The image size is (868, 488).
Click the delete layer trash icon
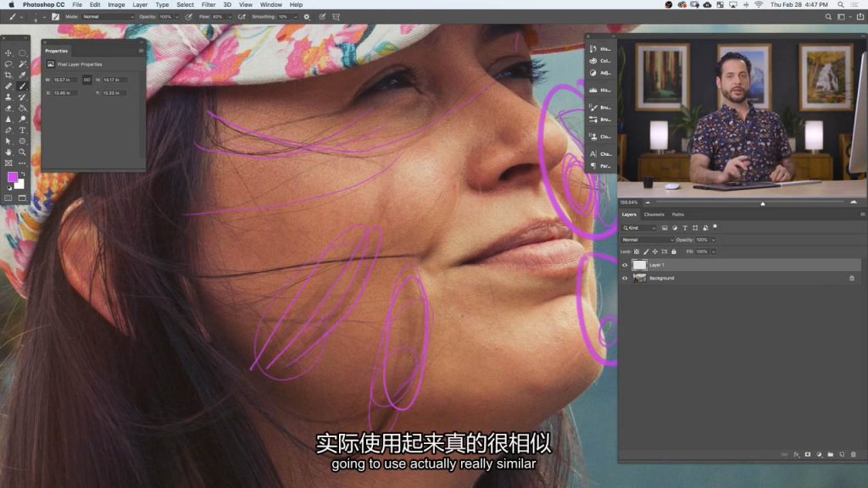coord(854,454)
